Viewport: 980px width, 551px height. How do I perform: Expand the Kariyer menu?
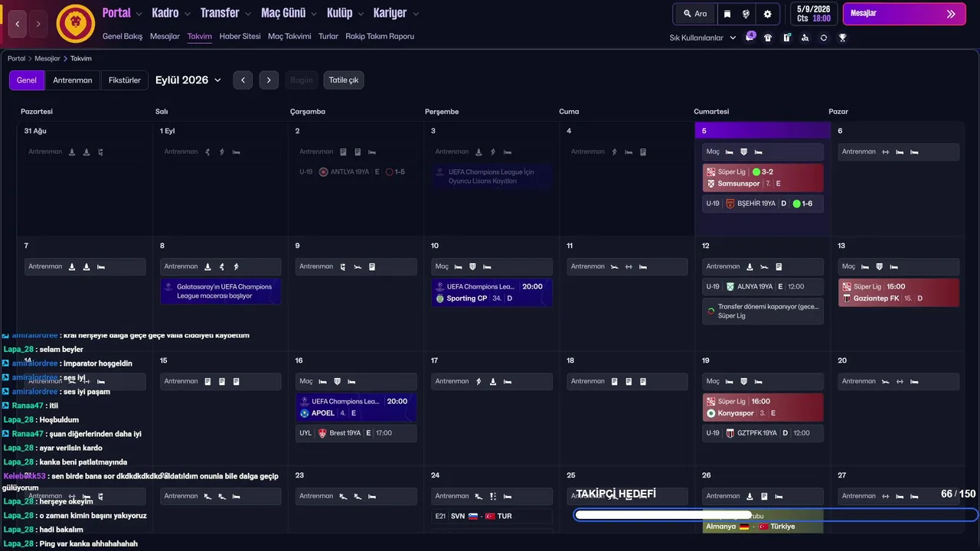coord(396,13)
